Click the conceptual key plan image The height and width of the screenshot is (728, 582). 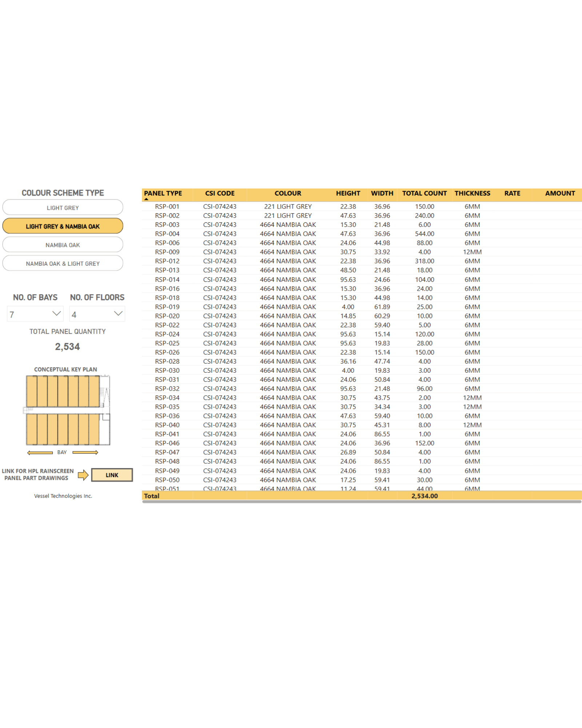click(68, 410)
